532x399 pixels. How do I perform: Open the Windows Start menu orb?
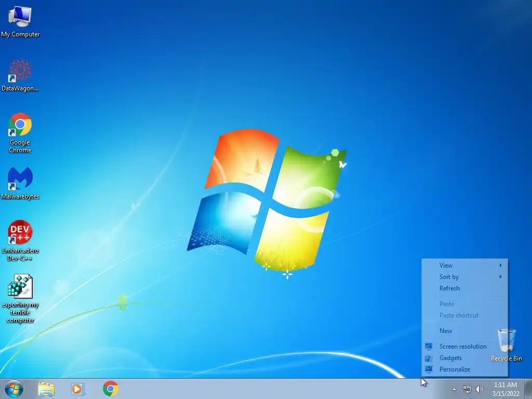[14, 389]
